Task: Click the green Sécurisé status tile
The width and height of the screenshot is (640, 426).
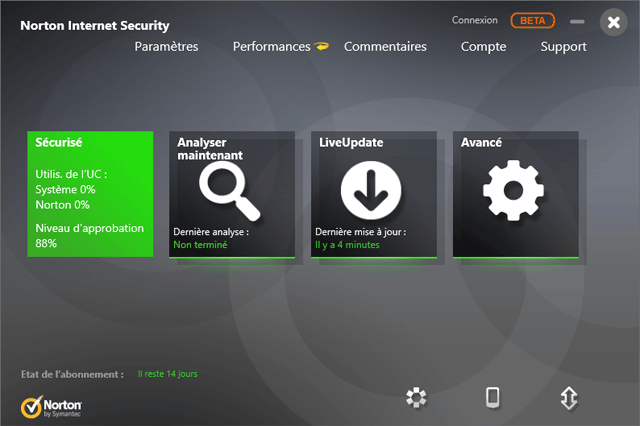Action: click(90, 193)
